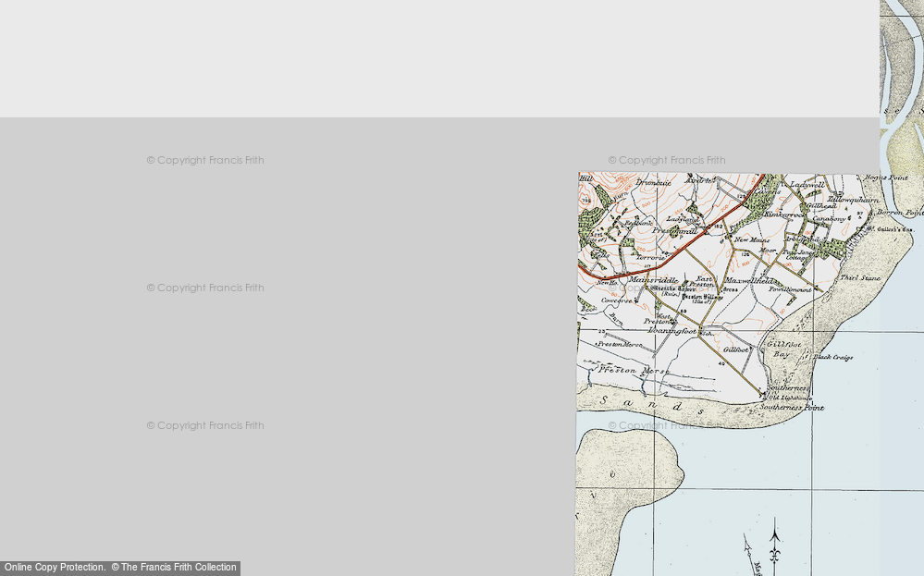Click the Black Craigs label offshore
This screenshot has height=576, width=924.
833,357
